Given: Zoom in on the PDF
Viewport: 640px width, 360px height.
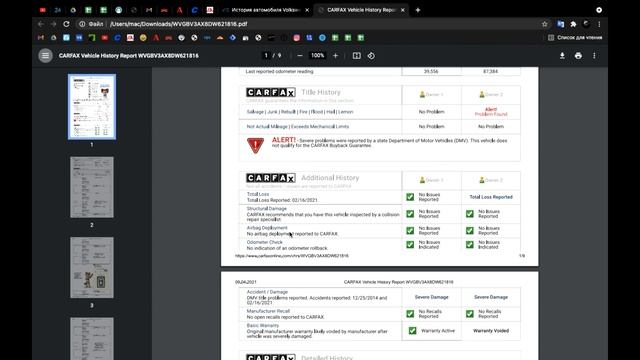Looking at the screenshot, I should pos(336,56).
